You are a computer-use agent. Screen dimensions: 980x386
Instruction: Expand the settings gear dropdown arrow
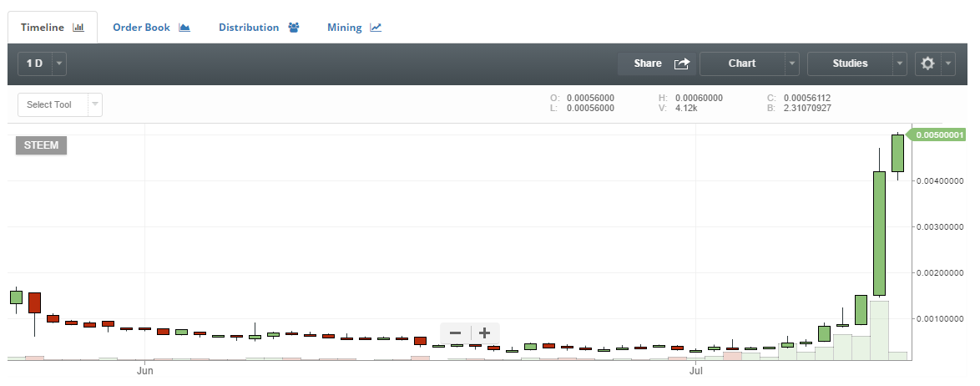click(x=948, y=63)
